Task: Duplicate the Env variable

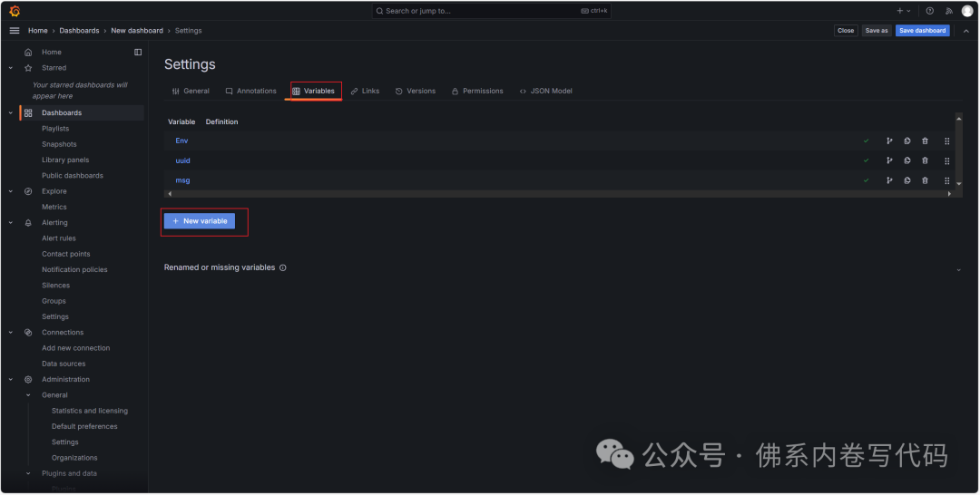Action: 906,141
